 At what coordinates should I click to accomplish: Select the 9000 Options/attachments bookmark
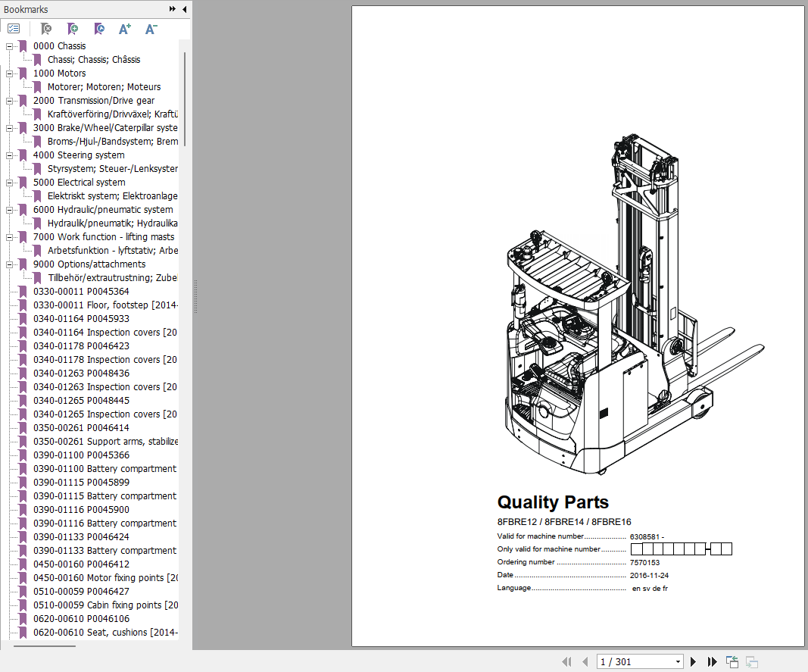tap(89, 264)
